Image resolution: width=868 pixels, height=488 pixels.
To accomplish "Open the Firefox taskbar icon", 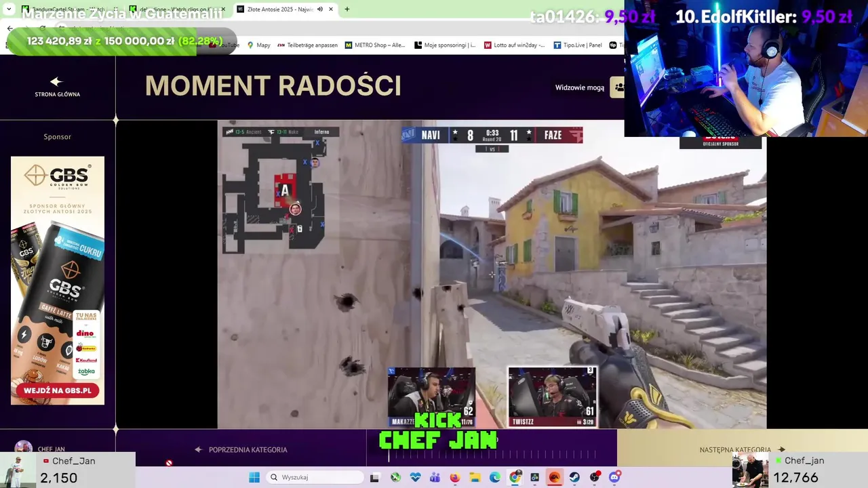I will 455,477.
